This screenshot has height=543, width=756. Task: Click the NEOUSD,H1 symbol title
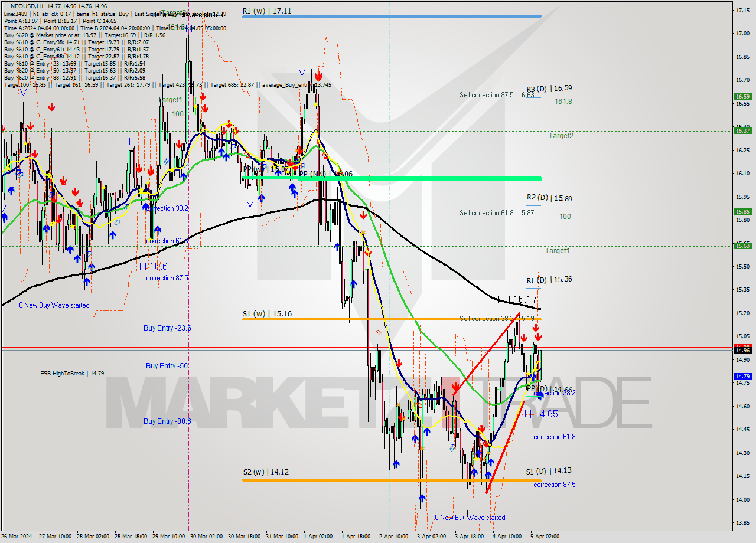click(x=27, y=6)
